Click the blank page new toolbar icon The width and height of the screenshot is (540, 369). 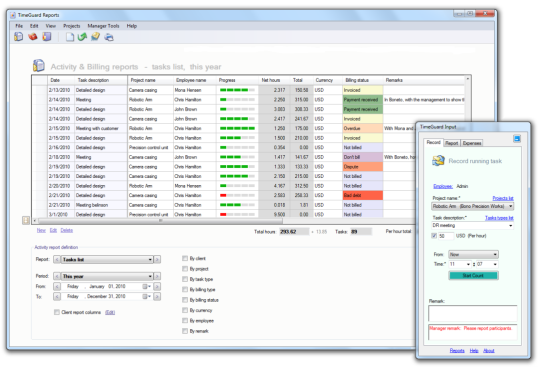point(70,37)
